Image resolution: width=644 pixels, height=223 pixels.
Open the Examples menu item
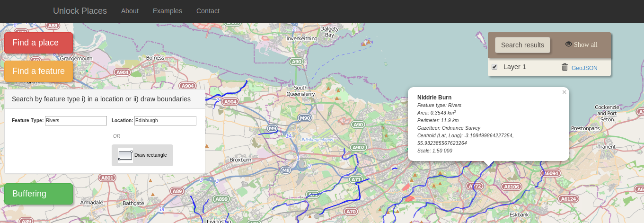167,11
